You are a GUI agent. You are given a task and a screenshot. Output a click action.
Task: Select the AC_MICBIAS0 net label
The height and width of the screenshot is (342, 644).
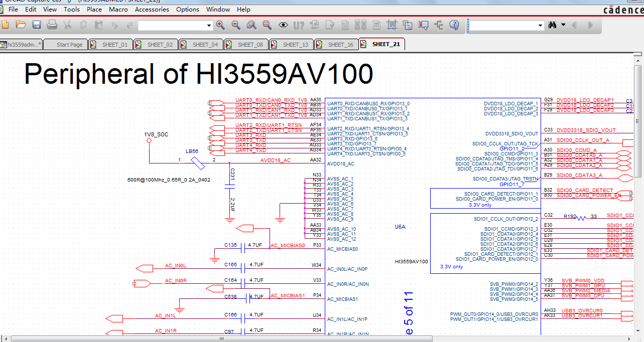[x=288, y=246]
